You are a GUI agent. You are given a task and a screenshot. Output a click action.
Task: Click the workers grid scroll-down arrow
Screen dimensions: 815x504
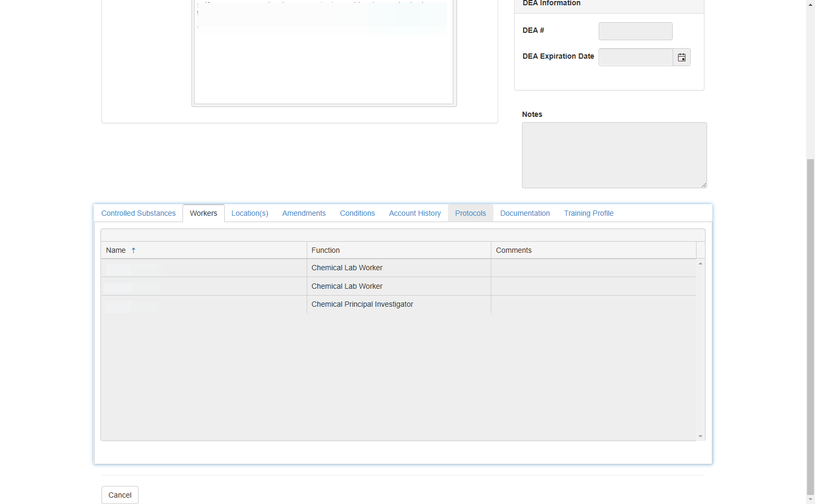700,436
